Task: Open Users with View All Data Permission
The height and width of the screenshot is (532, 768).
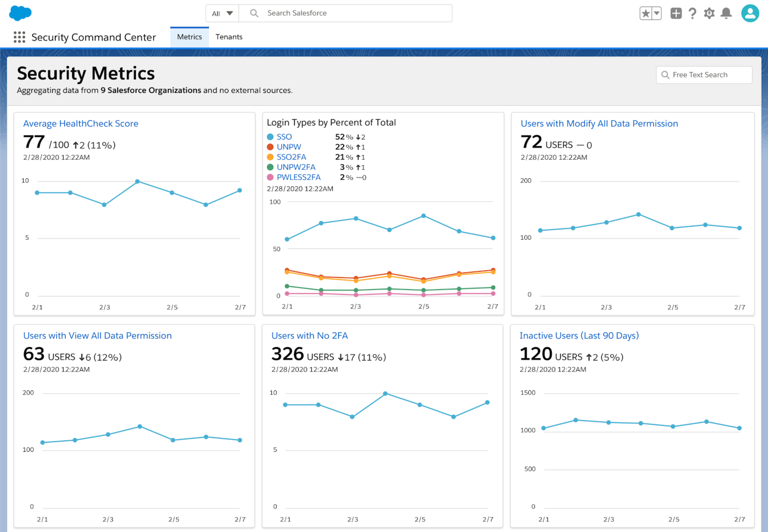Action: 97,335
